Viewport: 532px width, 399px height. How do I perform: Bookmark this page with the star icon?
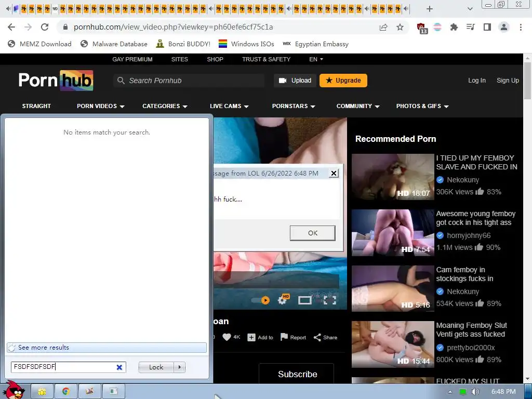[x=400, y=27]
